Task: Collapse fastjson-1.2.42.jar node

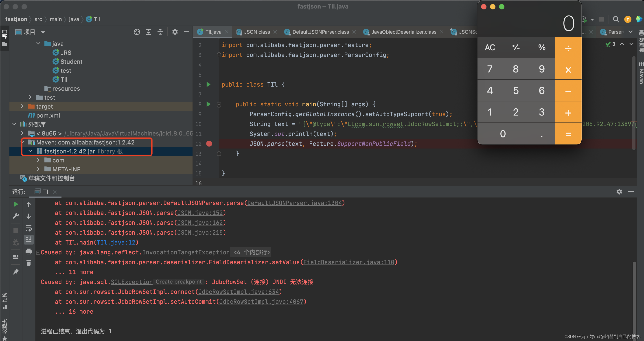Action: point(30,151)
